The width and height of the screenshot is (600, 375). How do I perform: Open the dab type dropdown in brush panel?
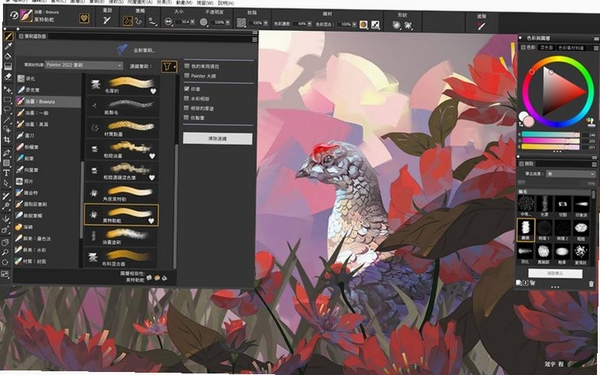point(570,174)
